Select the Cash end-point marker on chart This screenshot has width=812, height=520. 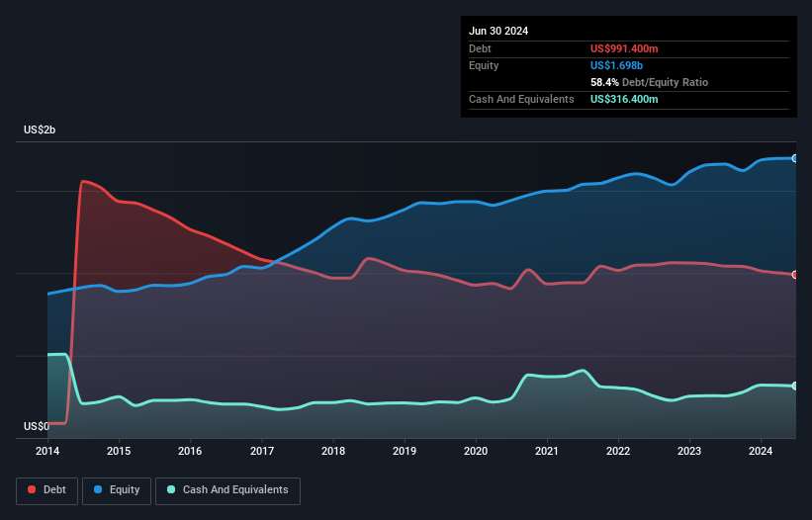tap(795, 386)
